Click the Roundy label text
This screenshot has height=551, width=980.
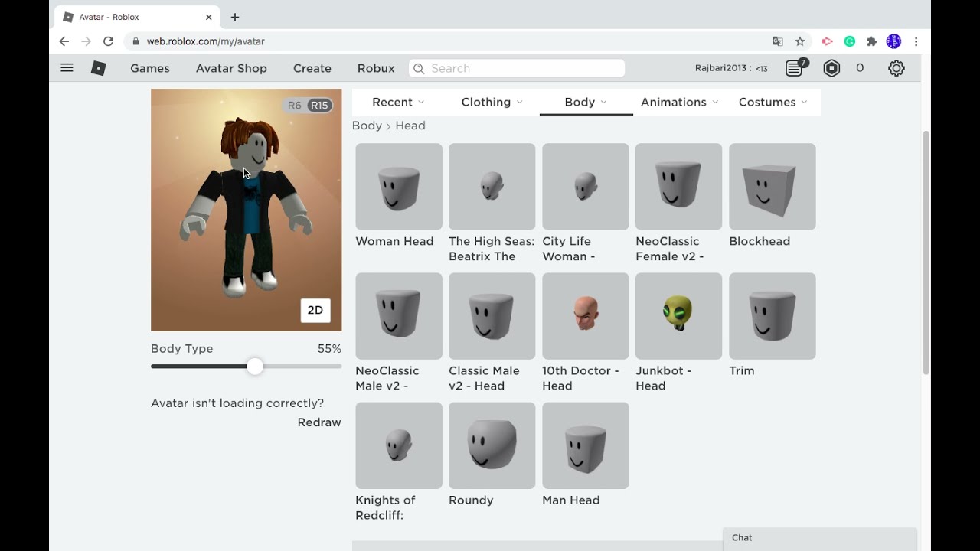coord(471,500)
